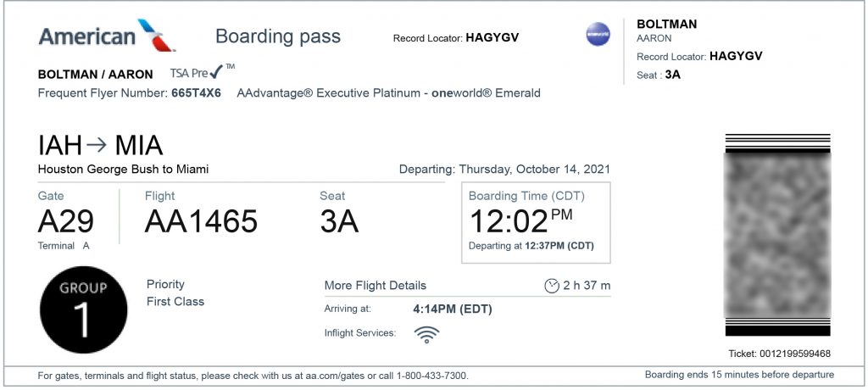Click the Boarding pass title text
Screen dimensions: 868x390
pos(278,36)
